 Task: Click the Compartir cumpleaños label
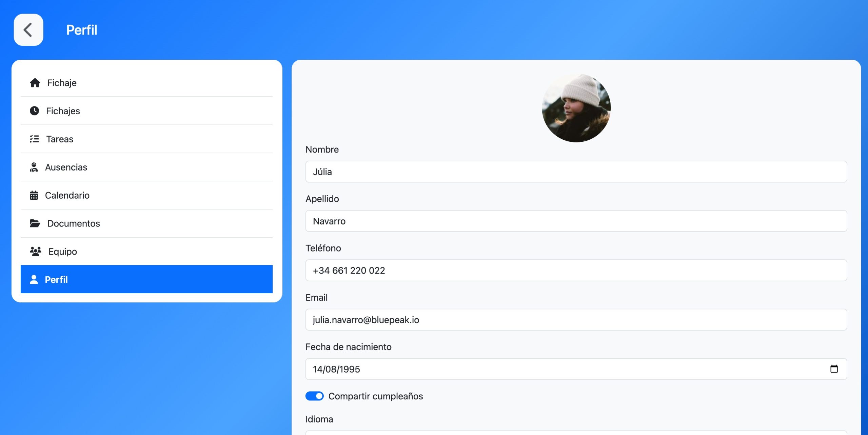click(376, 396)
